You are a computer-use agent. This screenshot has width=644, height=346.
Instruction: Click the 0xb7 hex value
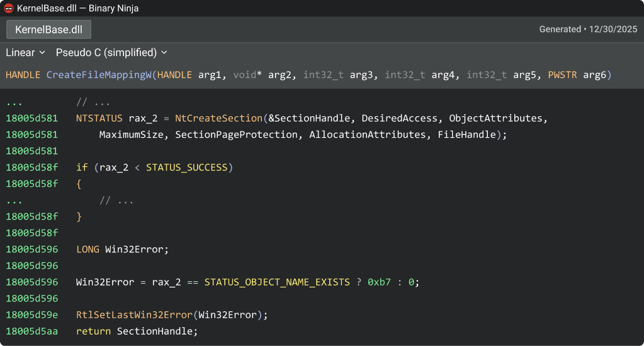[x=379, y=282]
